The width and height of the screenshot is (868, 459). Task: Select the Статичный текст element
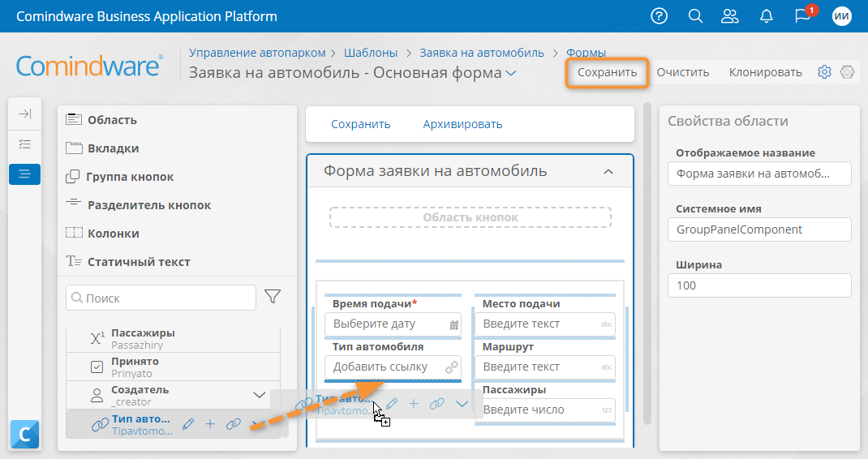[x=128, y=261]
